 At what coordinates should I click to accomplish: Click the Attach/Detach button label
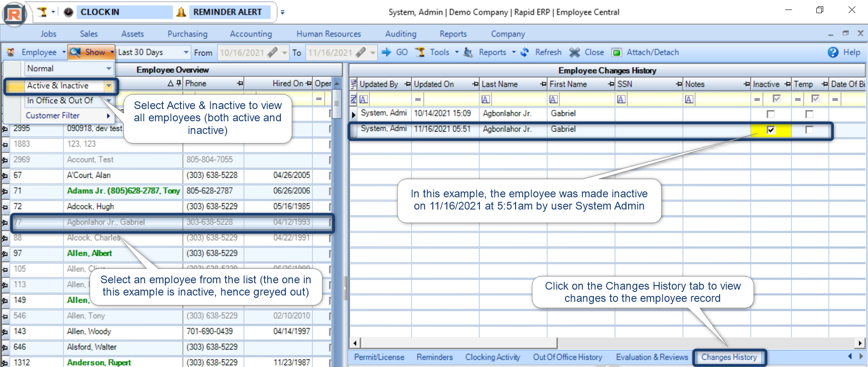[x=653, y=52]
